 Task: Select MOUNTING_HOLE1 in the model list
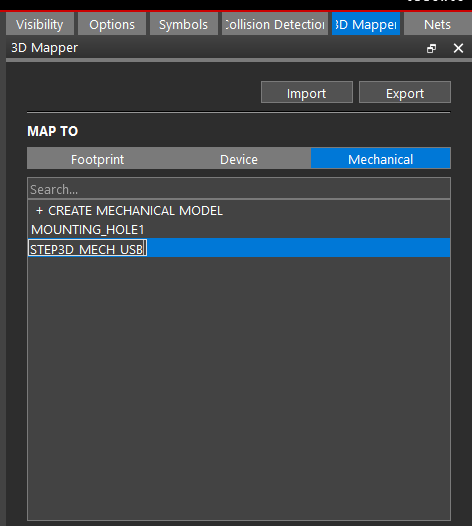[239, 229]
